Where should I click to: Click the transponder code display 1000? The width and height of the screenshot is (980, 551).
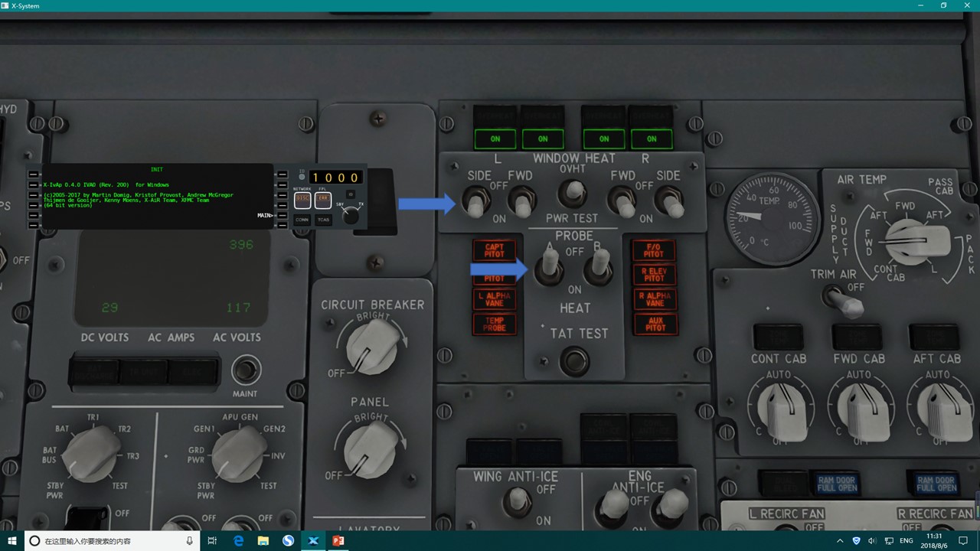[335, 178]
